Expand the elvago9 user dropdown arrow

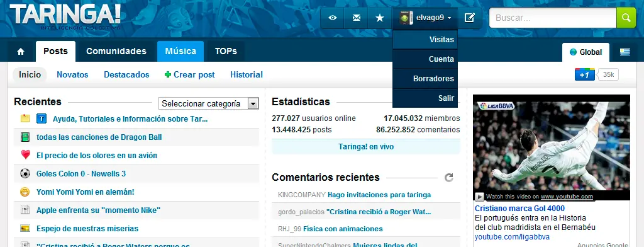tap(449, 18)
